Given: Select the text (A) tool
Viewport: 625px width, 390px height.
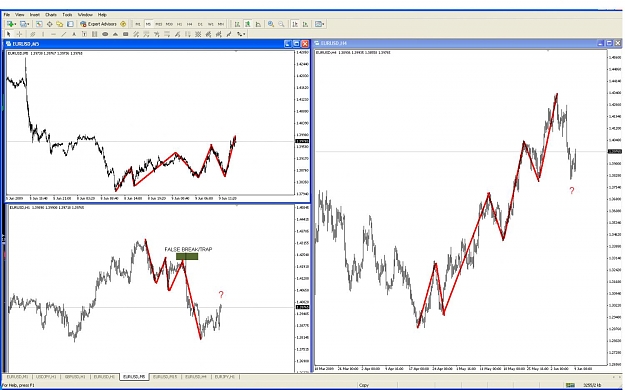Looking at the screenshot, I should pyautogui.click(x=74, y=34).
